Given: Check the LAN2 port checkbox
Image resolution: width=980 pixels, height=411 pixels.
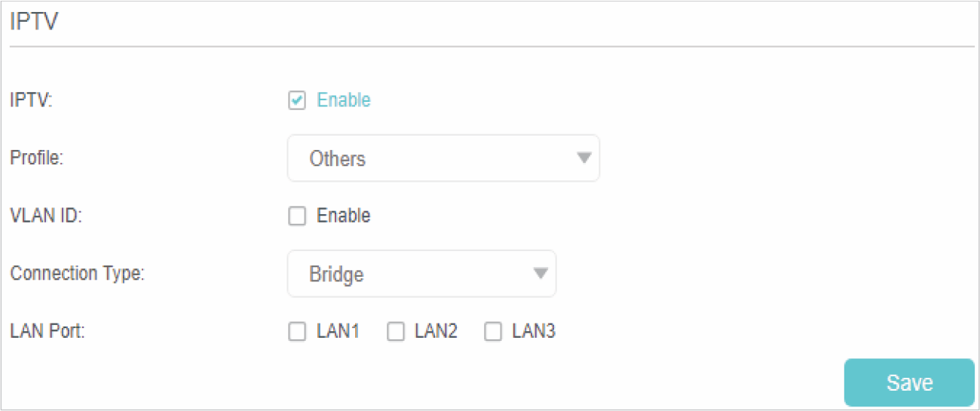Looking at the screenshot, I should 396,332.
